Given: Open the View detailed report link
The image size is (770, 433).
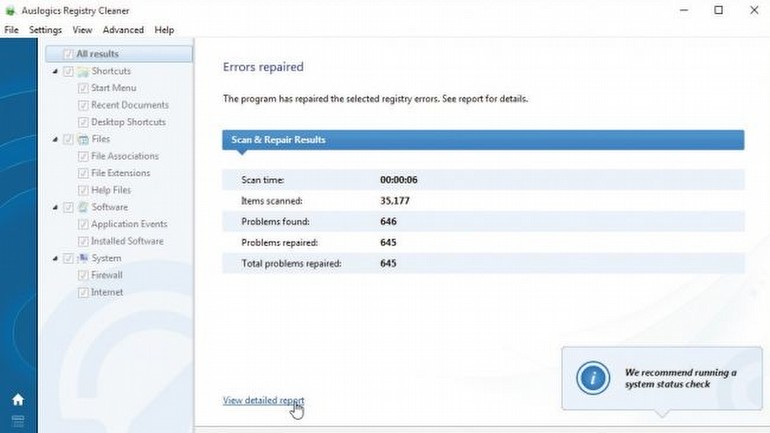Looking at the screenshot, I should coord(263,401).
